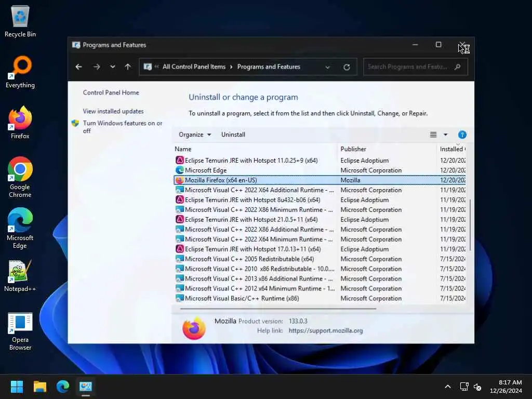Select Mozilla Firefox (x64 en-US) entry
This screenshot has height=399, width=532.
point(320,180)
